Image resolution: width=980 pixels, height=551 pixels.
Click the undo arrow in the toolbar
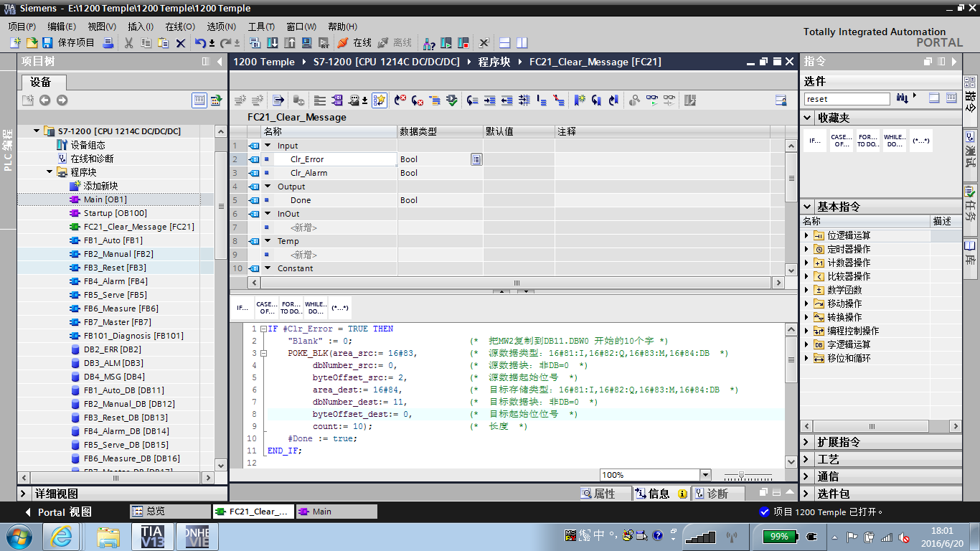pyautogui.click(x=202, y=43)
